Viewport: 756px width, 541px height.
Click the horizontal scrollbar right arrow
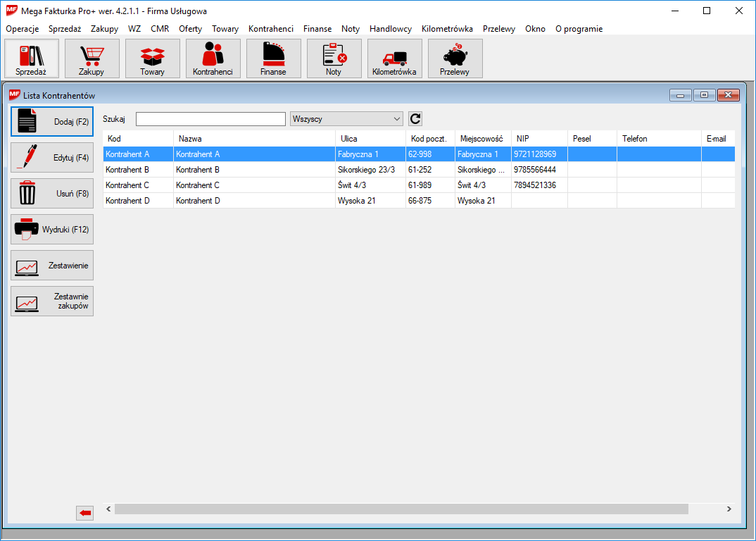729,509
